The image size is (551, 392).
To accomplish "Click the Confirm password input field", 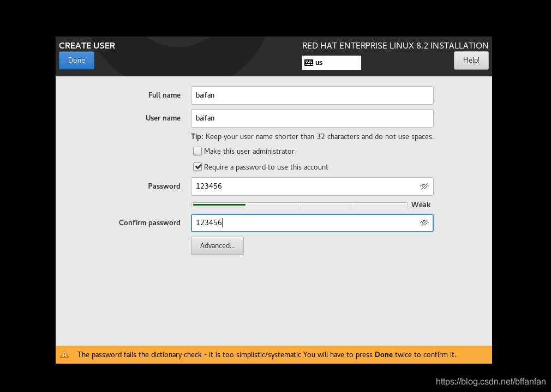I will [x=312, y=222].
